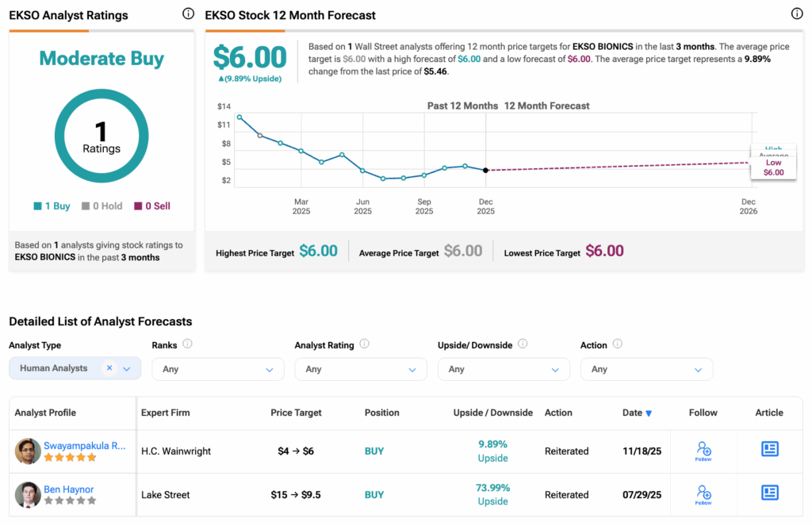Viewport: 812px width, 526px height.
Task: Follow analyst Ben Haynor
Action: pyautogui.click(x=703, y=494)
